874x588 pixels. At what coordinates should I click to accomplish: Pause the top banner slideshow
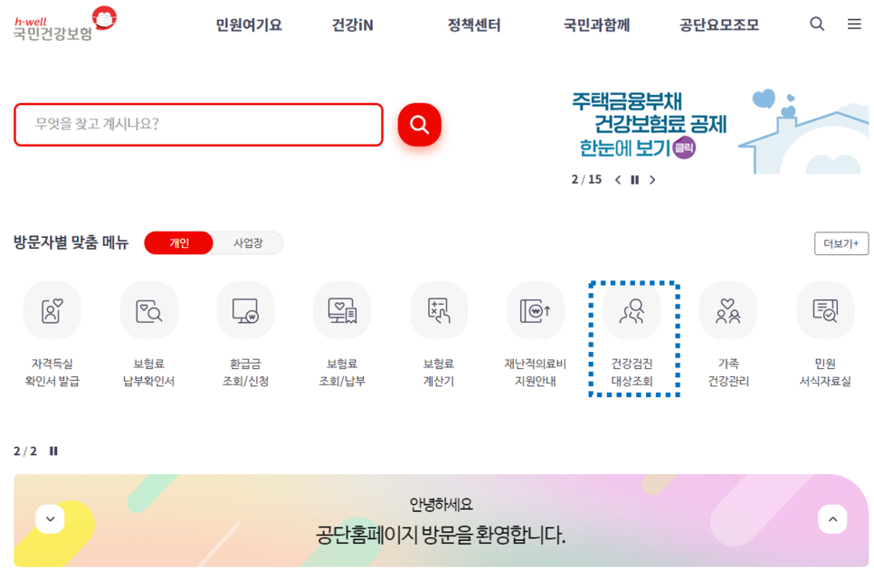coord(635,180)
